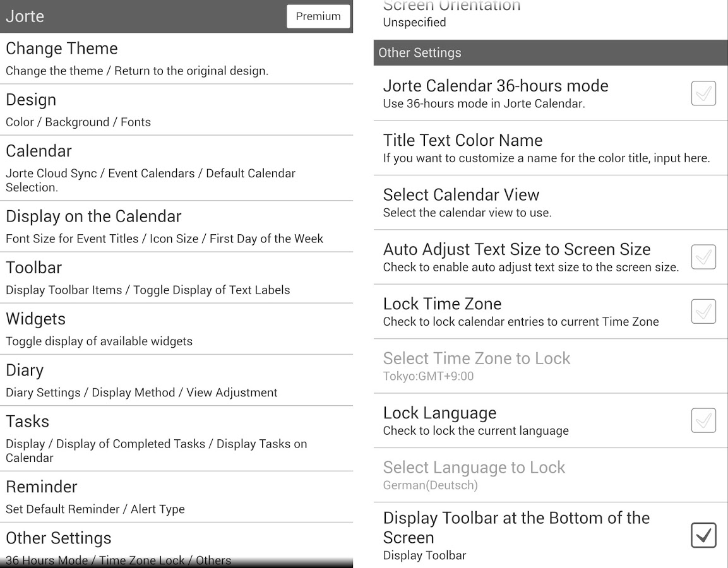The image size is (728, 568).
Task: Open Diary settings entry
Action: 176,381
